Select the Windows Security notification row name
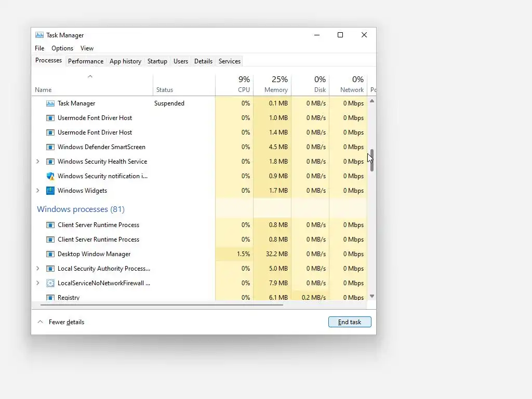The width and height of the screenshot is (532, 399). (102, 176)
